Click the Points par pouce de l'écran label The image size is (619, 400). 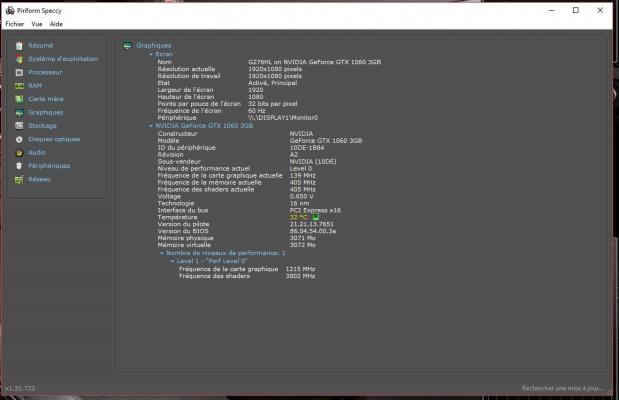(x=199, y=104)
